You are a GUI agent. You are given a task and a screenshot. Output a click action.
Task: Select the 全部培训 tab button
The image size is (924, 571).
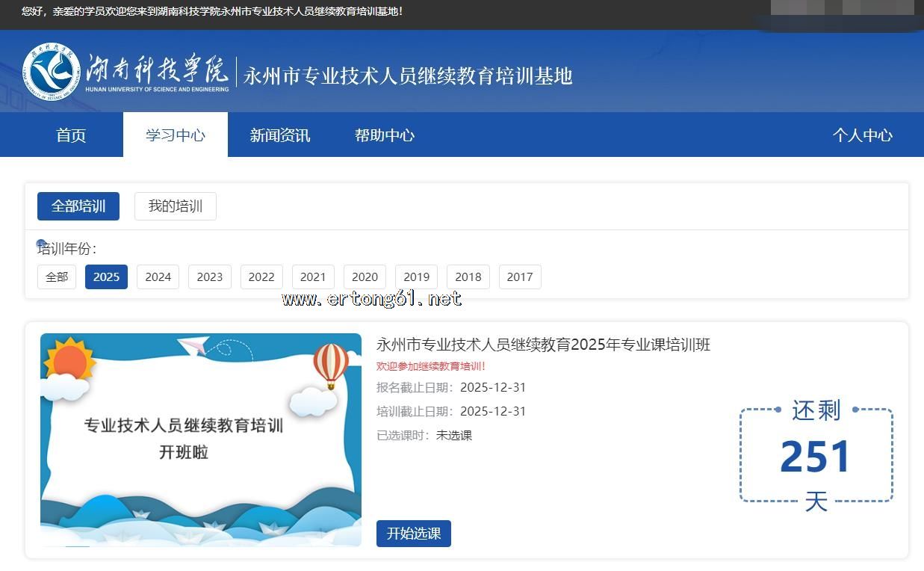pyautogui.click(x=78, y=206)
